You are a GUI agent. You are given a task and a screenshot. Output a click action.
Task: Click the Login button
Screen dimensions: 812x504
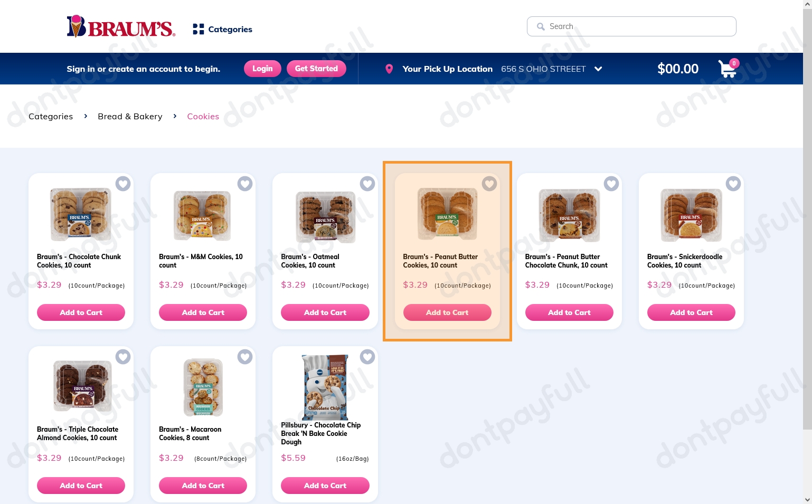[262, 69]
